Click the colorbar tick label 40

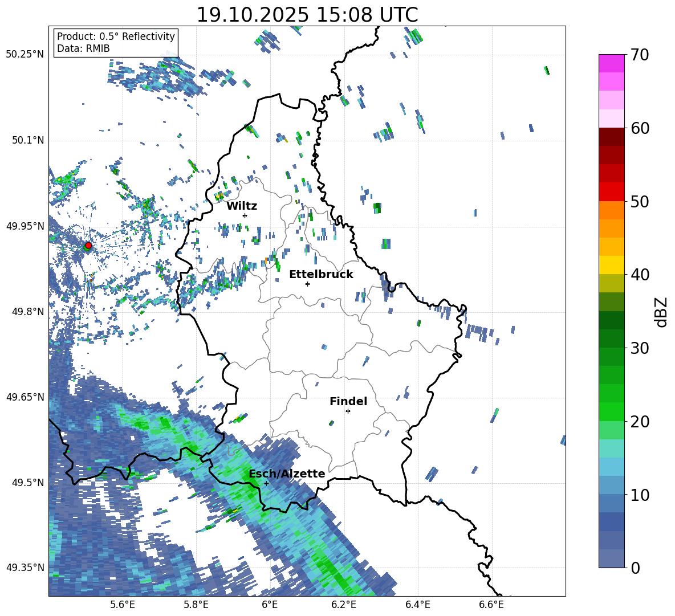639,275
